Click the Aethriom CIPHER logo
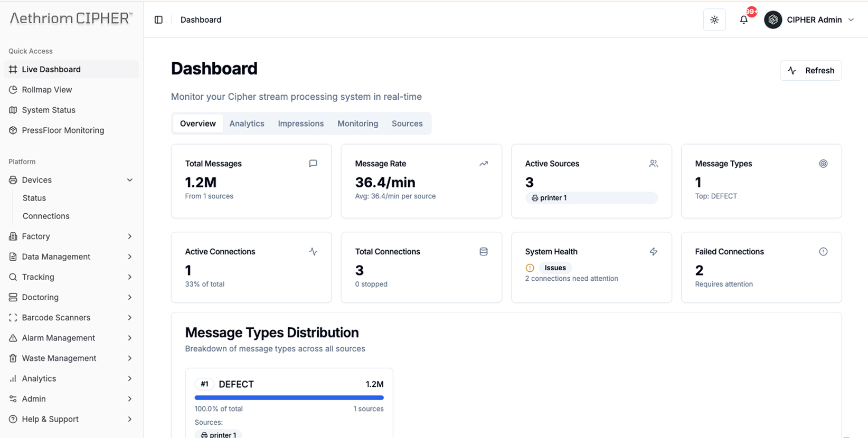Viewport: 868px width, 438px height. [x=71, y=18]
